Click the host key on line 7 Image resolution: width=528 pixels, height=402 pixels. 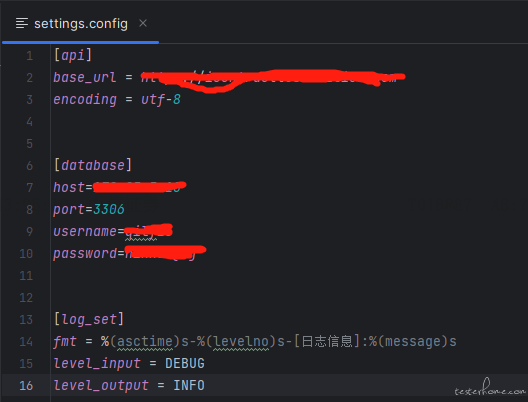[69, 187]
